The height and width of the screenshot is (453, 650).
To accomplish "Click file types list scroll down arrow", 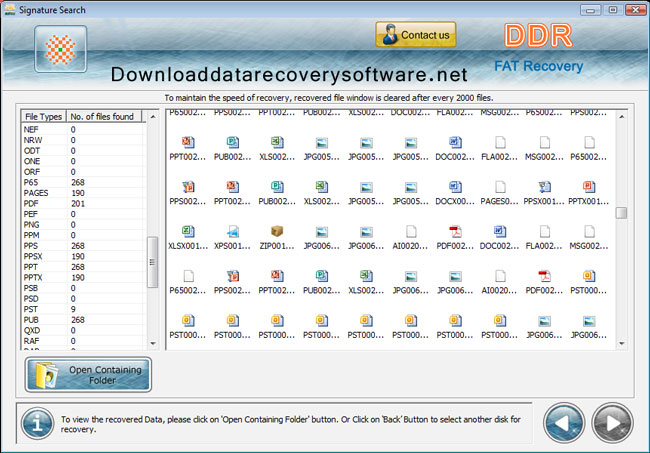I will (x=153, y=343).
